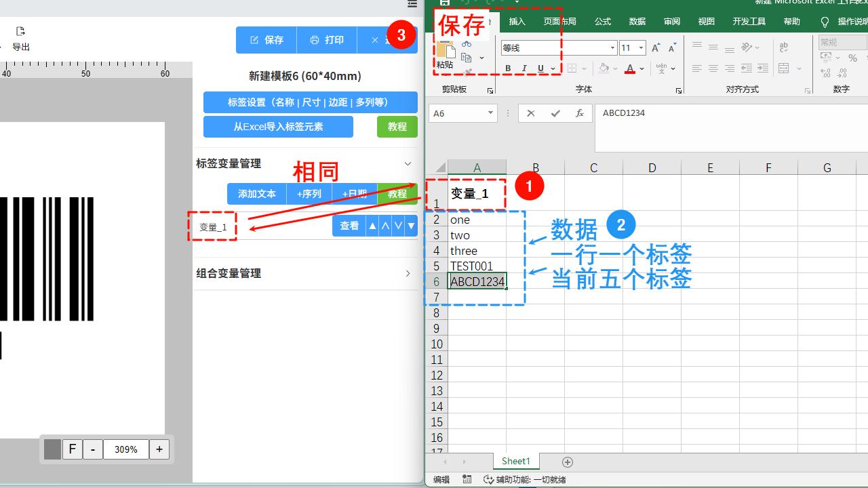
Task: Click the fill color bucket icon
Action: (604, 68)
